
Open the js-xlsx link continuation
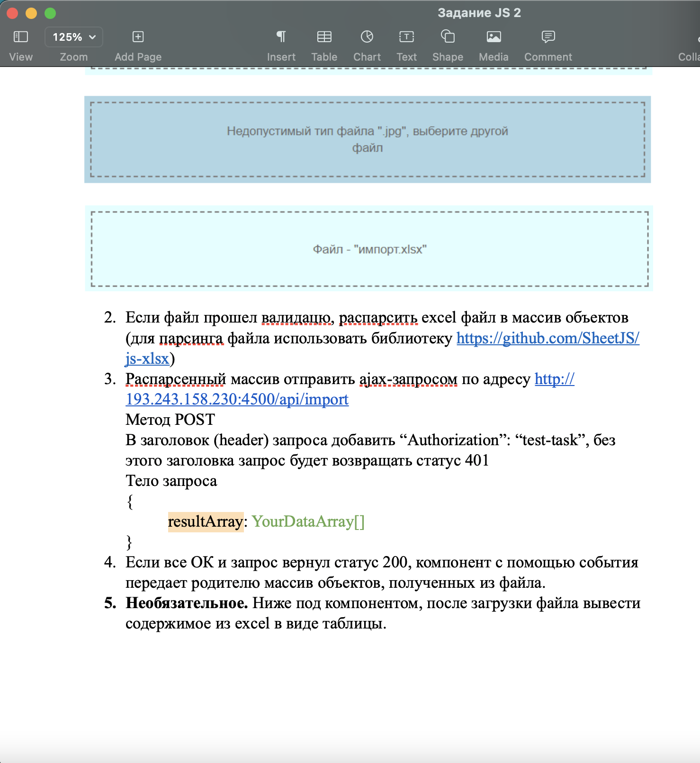[147, 359]
